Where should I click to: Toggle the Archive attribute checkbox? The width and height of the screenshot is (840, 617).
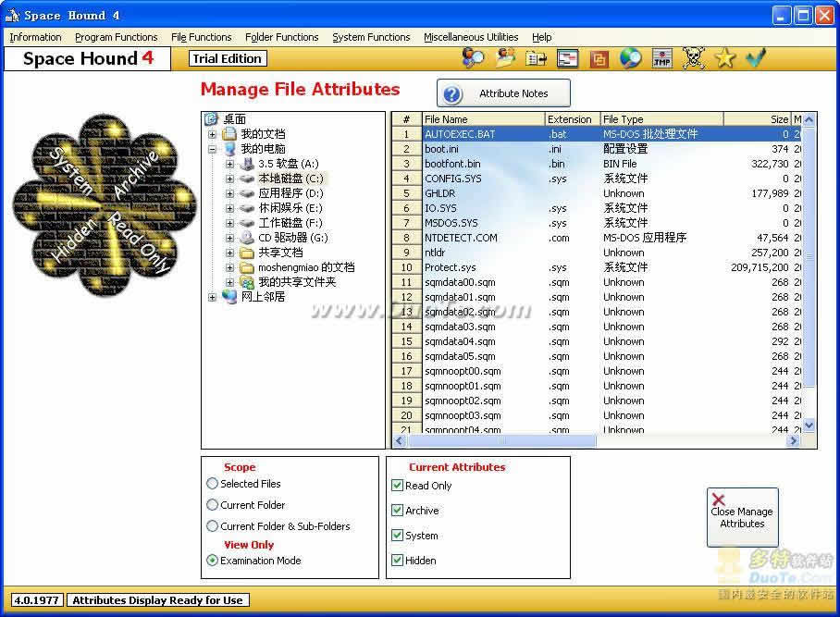398,511
